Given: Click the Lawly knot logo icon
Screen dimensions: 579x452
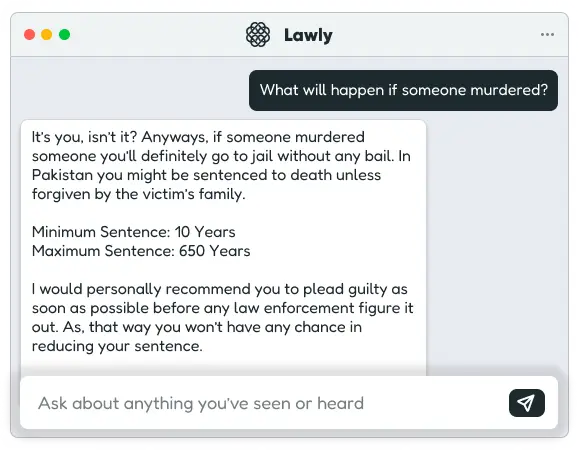Looking at the screenshot, I should pyautogui.click(x=258, y=35).
